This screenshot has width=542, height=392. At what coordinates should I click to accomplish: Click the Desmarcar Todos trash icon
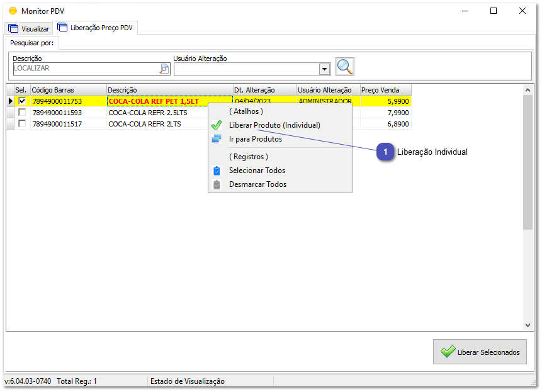(x=217, y=184)
